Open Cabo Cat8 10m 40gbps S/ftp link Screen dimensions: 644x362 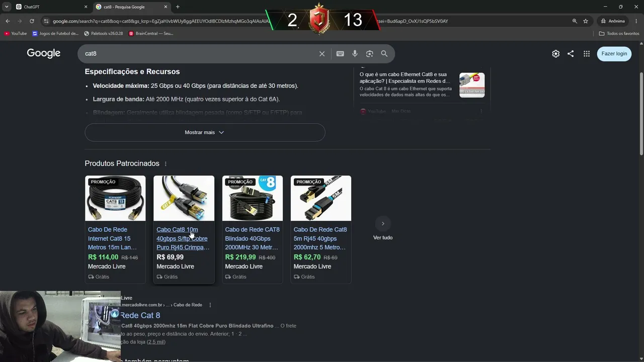coord(183,238)
